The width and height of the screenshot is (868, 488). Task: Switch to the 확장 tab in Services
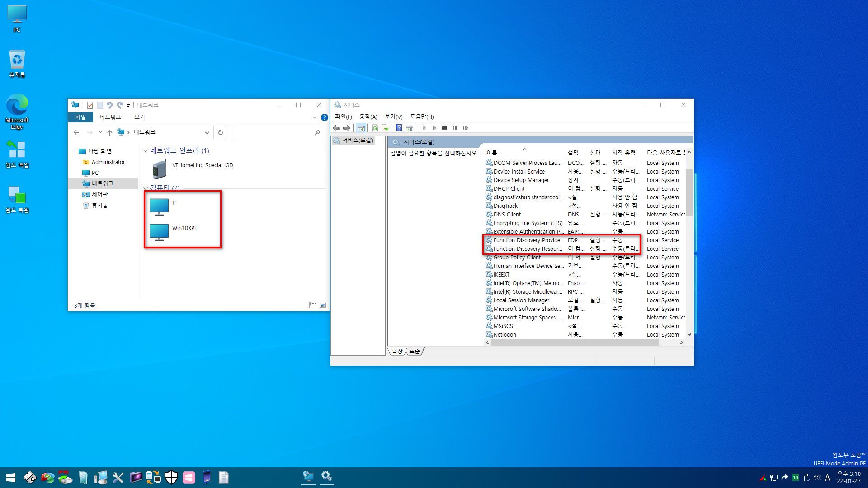[397, 351]
